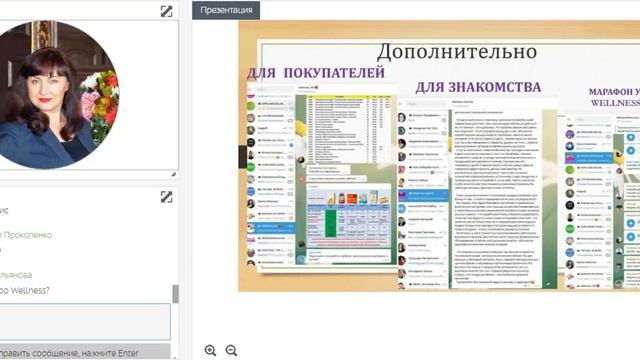This screenshot has width=640, height=360.
Task: Click the МАРАФОН heading on slide
Action: (614, 92)
